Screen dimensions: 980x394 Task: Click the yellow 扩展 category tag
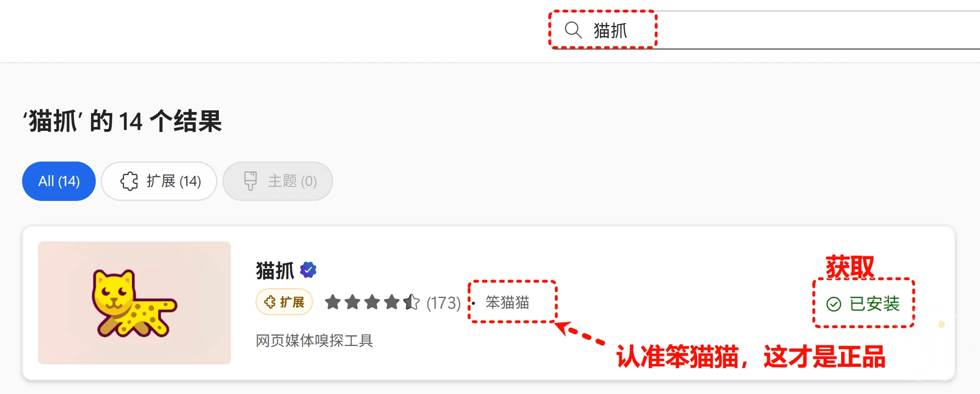(x=284, y=302)
